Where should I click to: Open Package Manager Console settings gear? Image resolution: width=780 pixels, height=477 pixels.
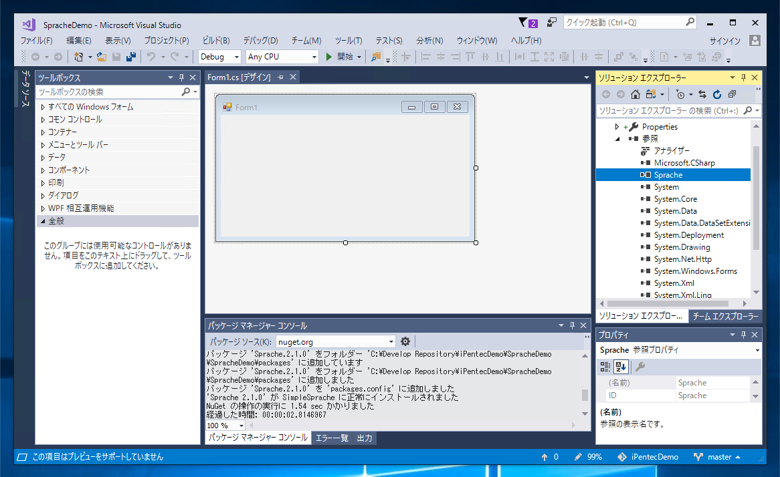pyautogui.click(x=405, y=342)
